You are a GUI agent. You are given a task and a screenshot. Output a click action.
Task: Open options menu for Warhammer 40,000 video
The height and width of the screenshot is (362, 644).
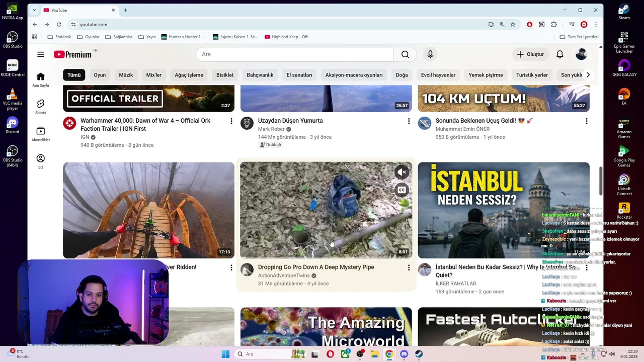(231, 121)
